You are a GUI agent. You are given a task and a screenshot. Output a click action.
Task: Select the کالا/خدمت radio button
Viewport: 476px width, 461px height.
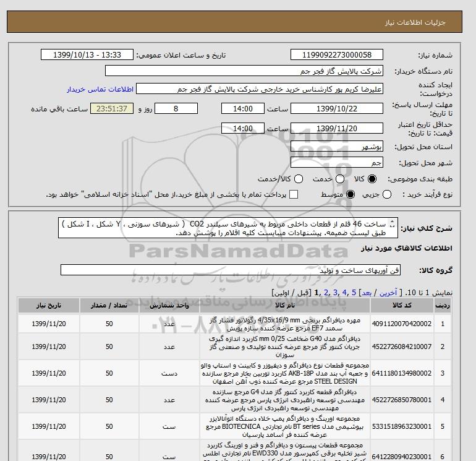pos(299,179)
